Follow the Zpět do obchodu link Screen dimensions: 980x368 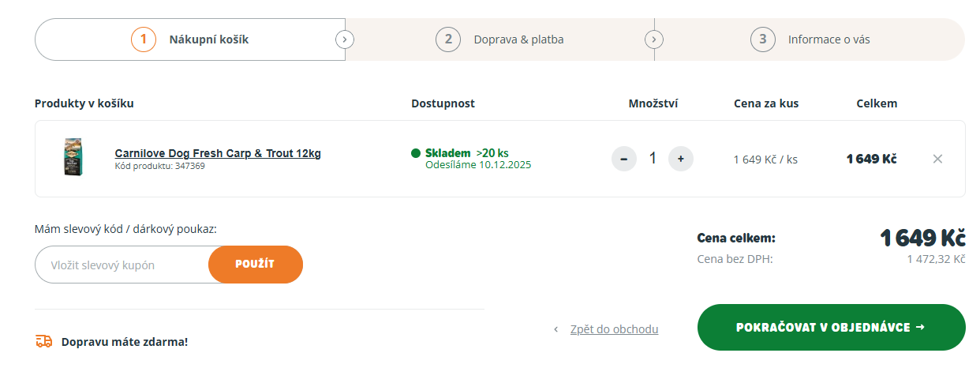pos(614,329)
